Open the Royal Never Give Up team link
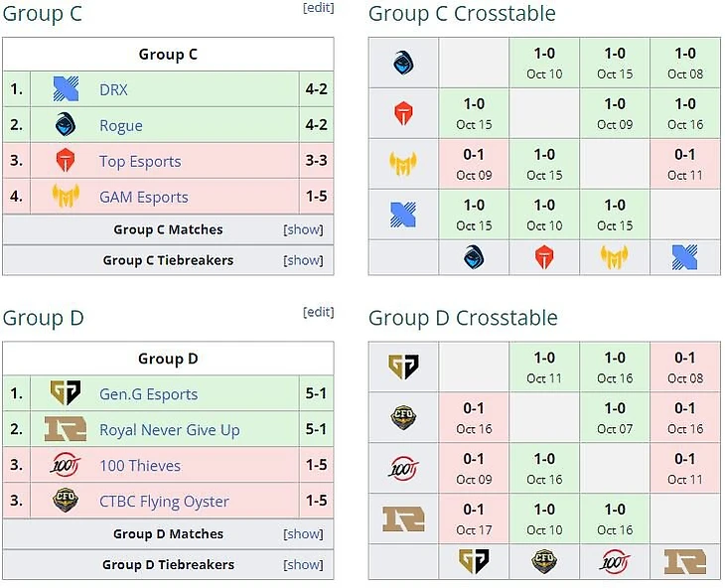Image resolution: width=725 pixels, height=588 pixels. click(169, 430)
